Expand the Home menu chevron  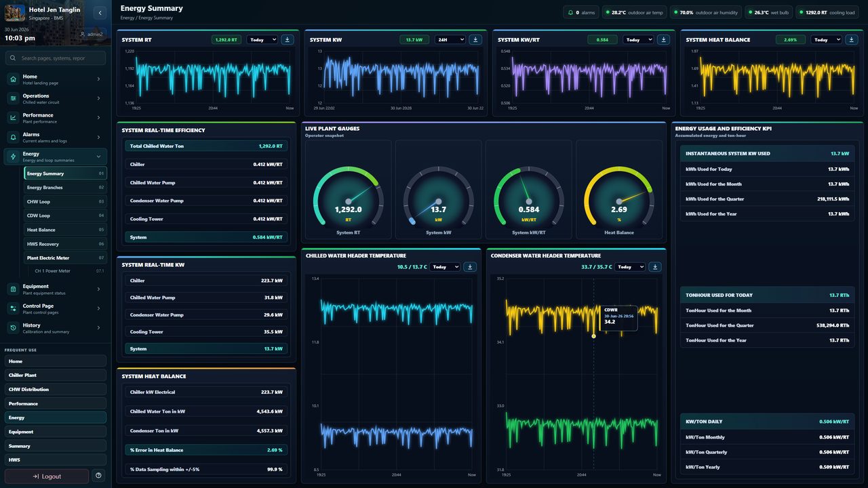click(98, 79)
